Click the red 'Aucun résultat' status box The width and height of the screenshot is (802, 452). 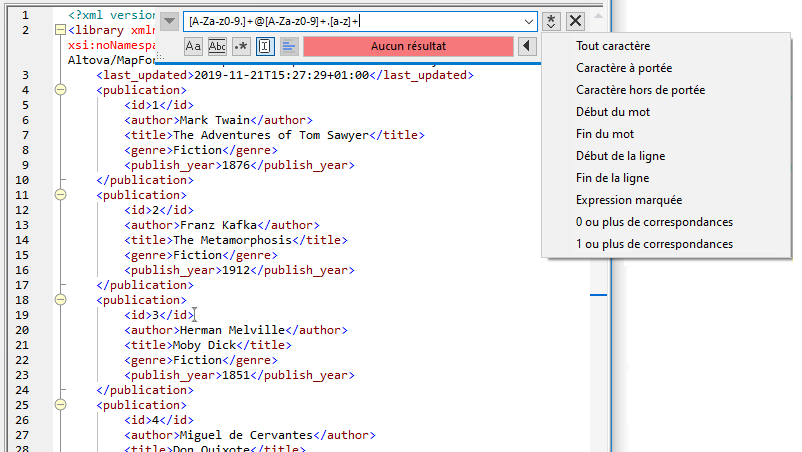(408, 46)
